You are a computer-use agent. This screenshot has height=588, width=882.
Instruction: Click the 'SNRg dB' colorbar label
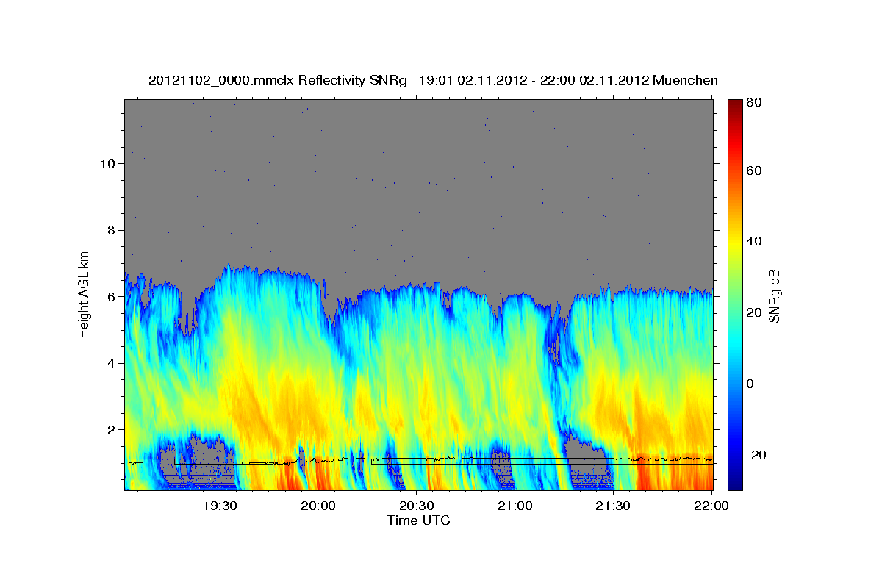pos(773,295)
